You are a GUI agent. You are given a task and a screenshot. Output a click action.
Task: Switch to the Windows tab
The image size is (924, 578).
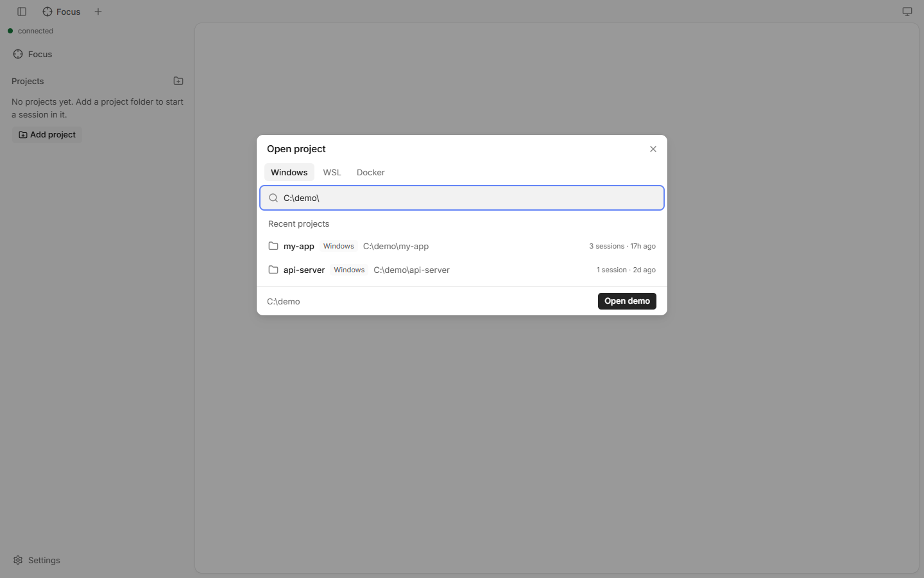coord(289,172)
